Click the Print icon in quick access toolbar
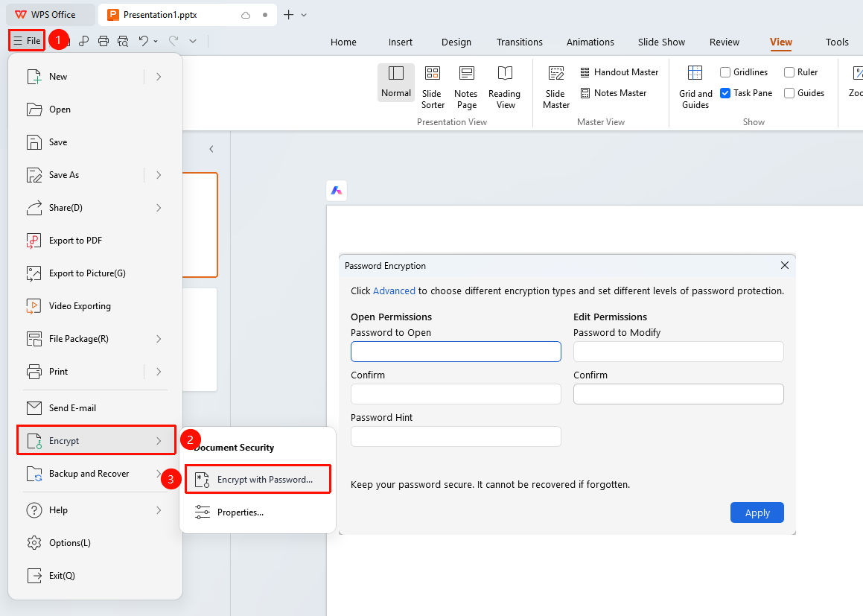This screenshot has width=863, height=616. [104, 41]
